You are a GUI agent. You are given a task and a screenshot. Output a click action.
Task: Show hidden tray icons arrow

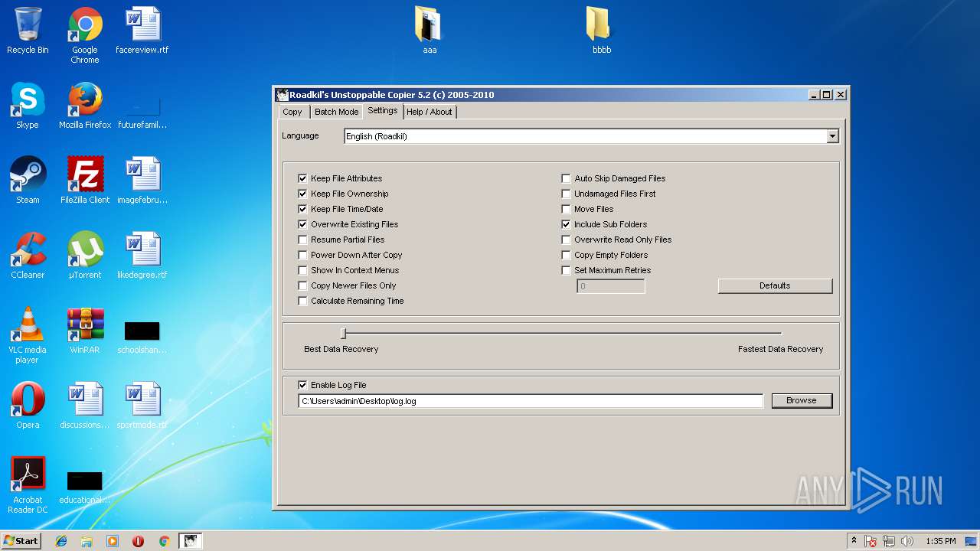[854, 541]
